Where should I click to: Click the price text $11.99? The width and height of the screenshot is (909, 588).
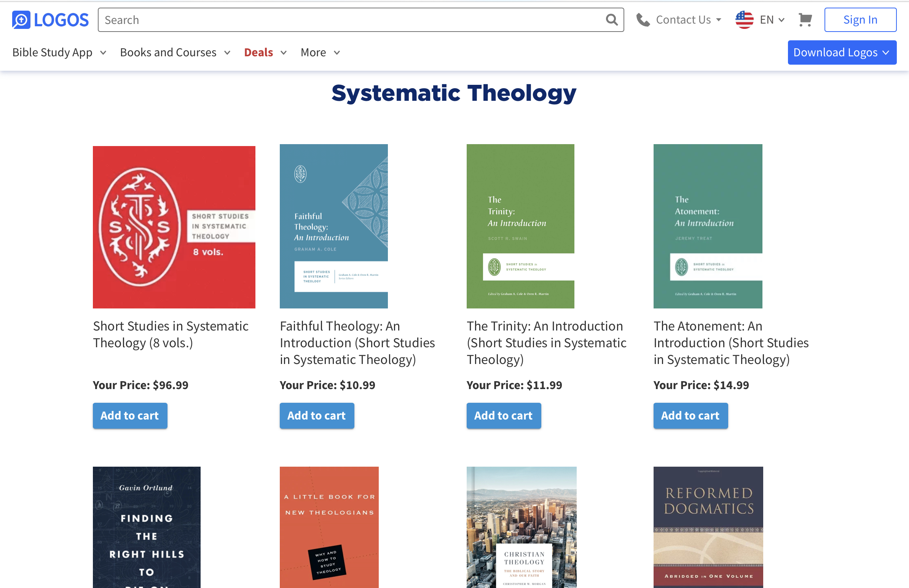click(x=544, y=385)
